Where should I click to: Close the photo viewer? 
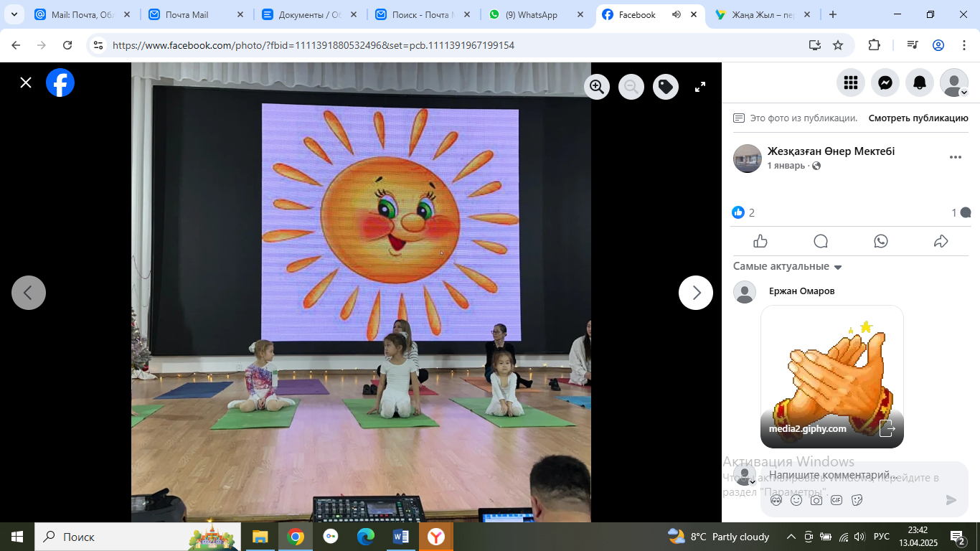click(26, 83)
